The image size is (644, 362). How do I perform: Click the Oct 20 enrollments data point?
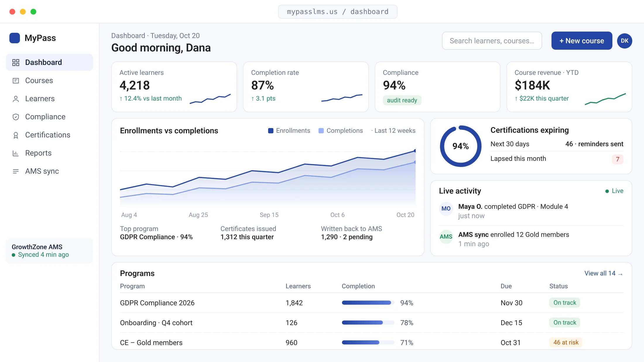point(415,151)
